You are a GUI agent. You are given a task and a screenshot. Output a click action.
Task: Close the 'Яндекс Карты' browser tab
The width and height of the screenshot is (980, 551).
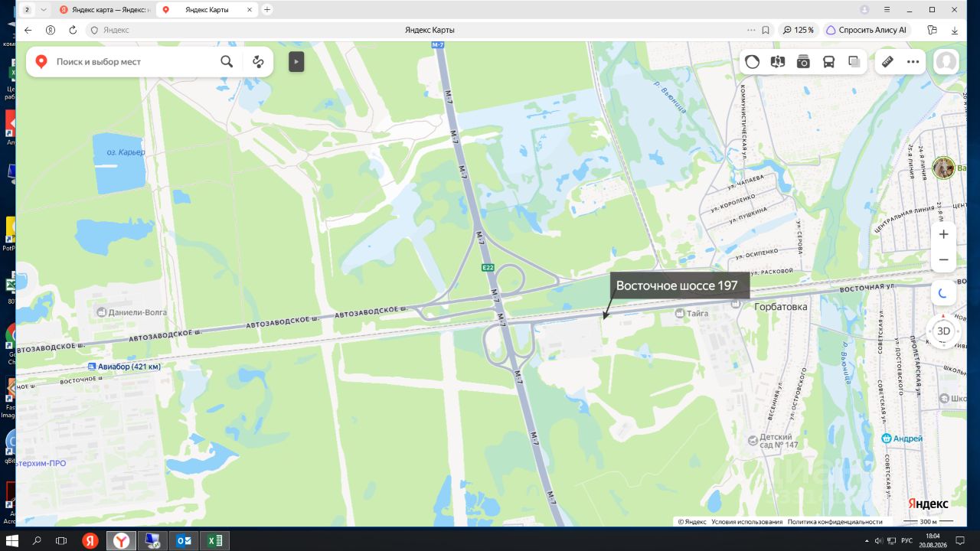[x=250, y=10]
